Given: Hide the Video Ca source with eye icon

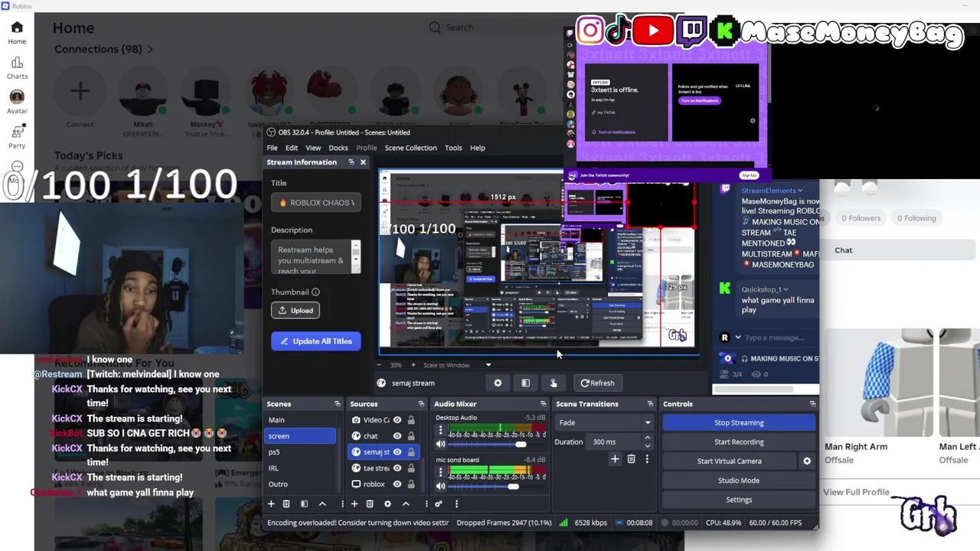Looking at the screenshot, I should (397, 420).
